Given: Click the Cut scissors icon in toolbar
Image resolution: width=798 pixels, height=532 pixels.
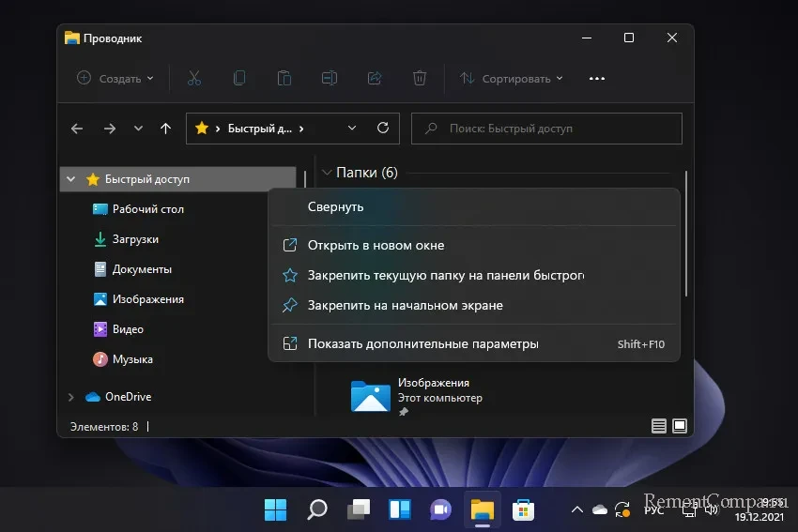Looking at the screenshot, I should point(194,79).
